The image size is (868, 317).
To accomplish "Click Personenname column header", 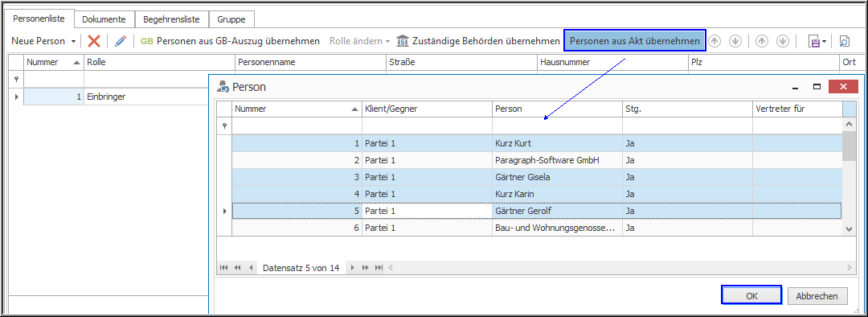I will pos(310,63).
